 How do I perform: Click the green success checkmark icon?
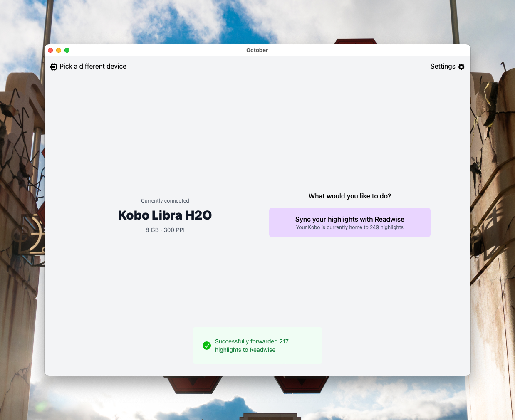[x=207, y=346]
